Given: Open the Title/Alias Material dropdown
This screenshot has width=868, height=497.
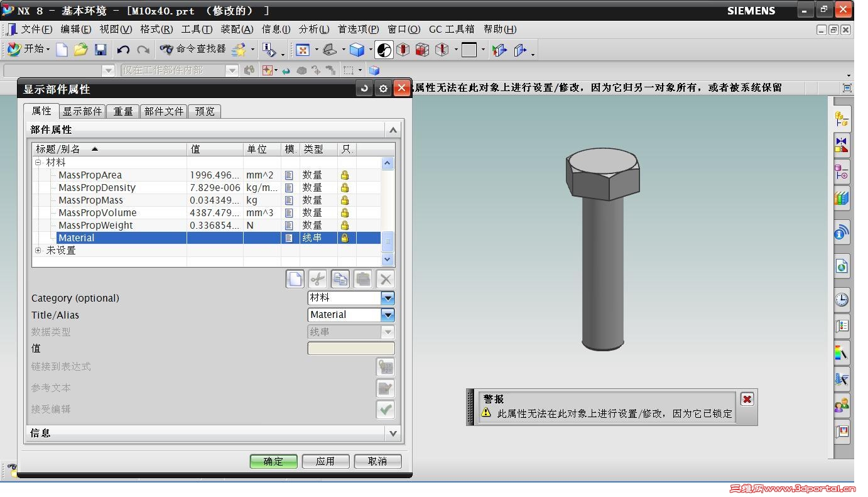Looking at the screenshot, I should coord(388,315).
